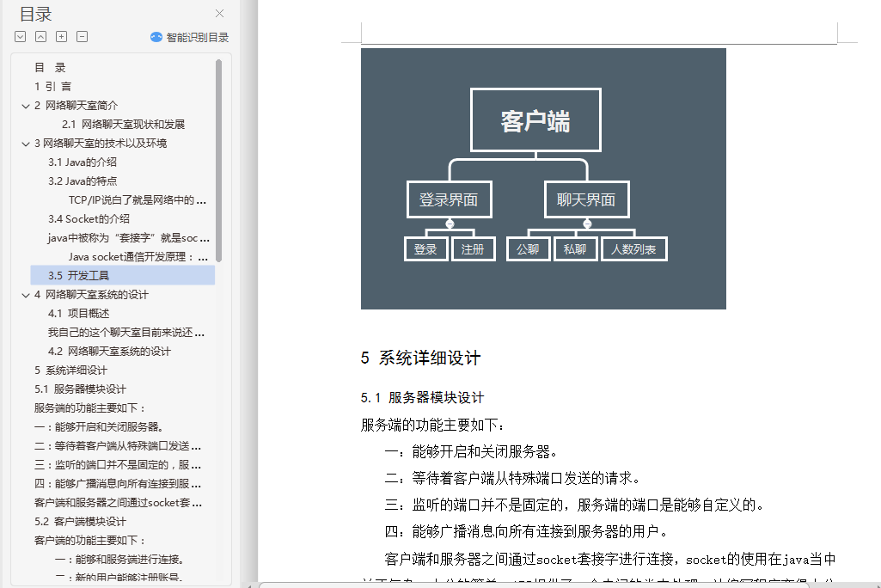Go to '4.1 项目概述'
881x588 pixels.
coord(79,313)
